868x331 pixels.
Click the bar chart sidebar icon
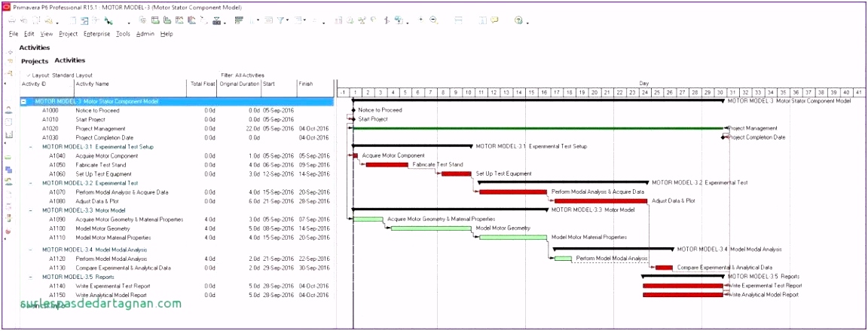[x=9, y=134]
